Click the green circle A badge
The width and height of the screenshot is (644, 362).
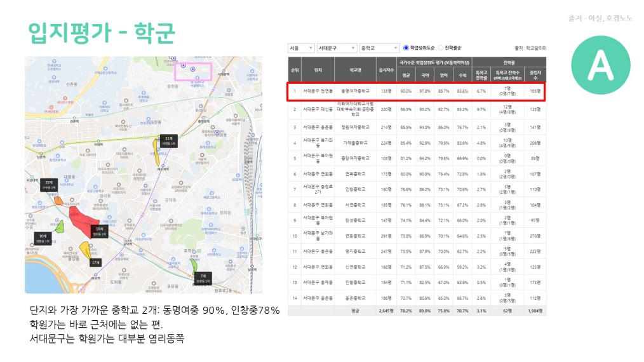tap(600, 65)
